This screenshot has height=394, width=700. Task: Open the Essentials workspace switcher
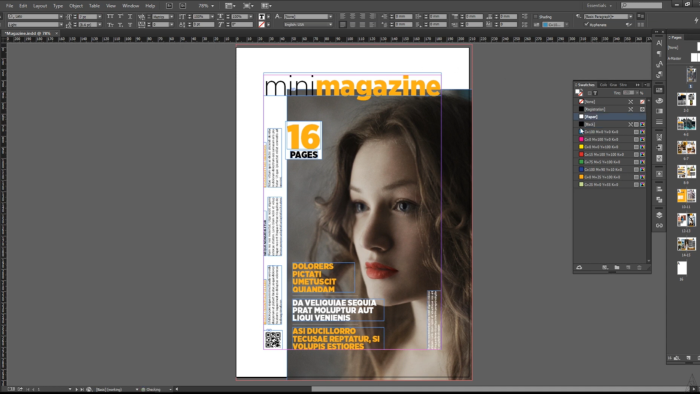click(599, 5)
